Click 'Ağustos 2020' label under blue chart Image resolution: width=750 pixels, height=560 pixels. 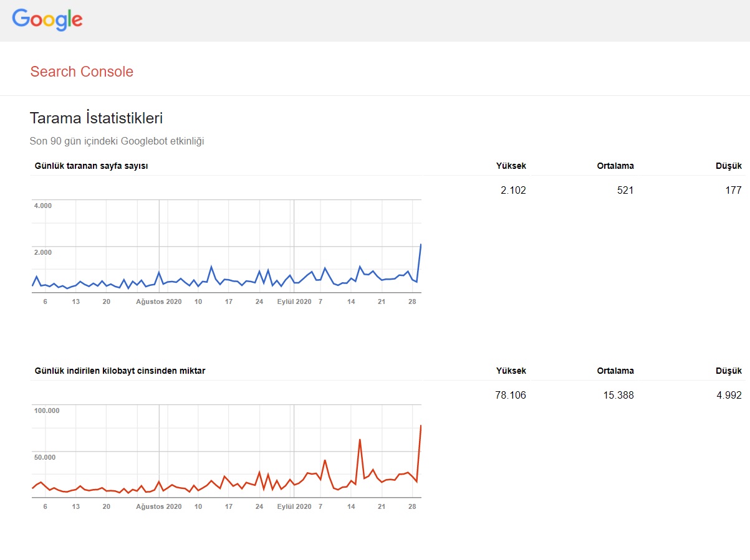(x=159, y=301)
